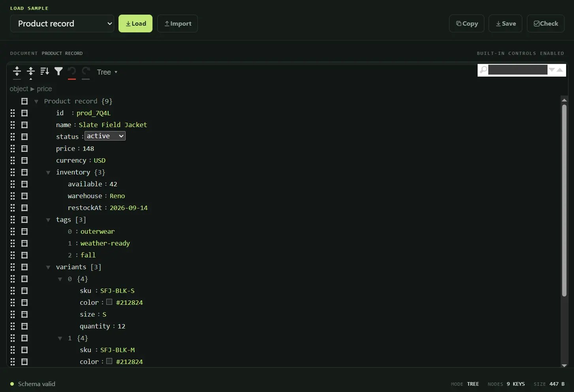Collapse variant 0 {4} node
Screen dimensions: 574x392
60,279
